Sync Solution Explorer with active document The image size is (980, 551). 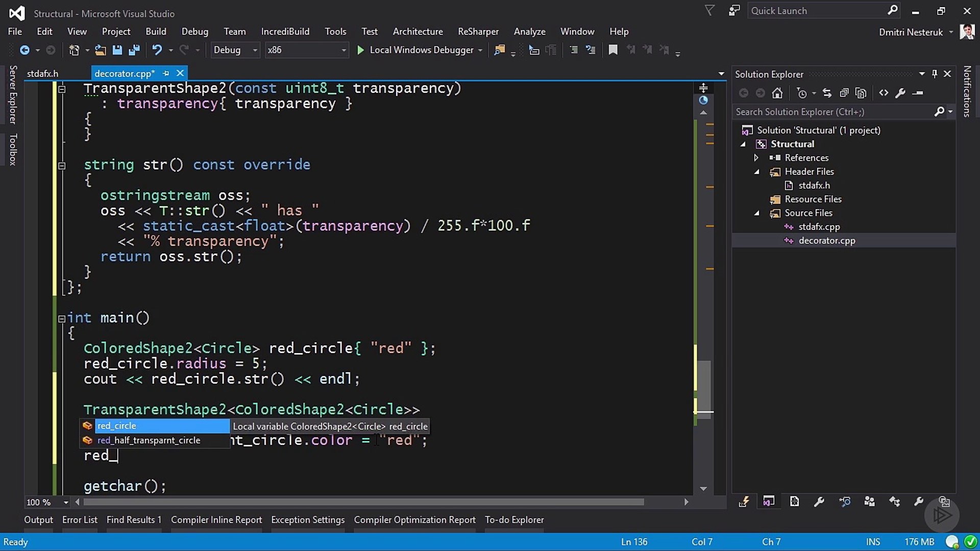click(x=827, y=93)
